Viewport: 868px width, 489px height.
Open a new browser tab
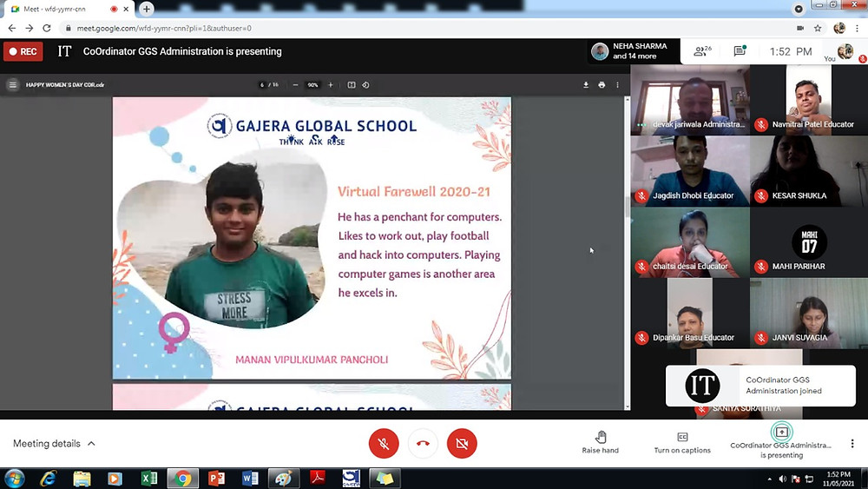[x=146, y=9]
